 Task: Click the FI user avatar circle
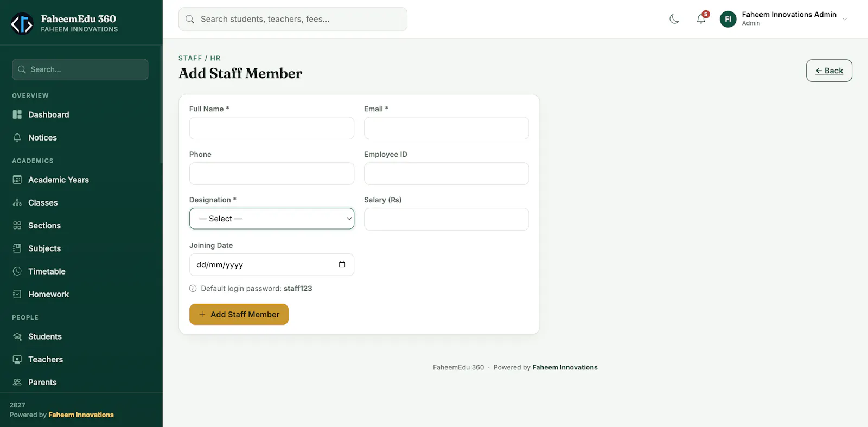click(728, 19)
